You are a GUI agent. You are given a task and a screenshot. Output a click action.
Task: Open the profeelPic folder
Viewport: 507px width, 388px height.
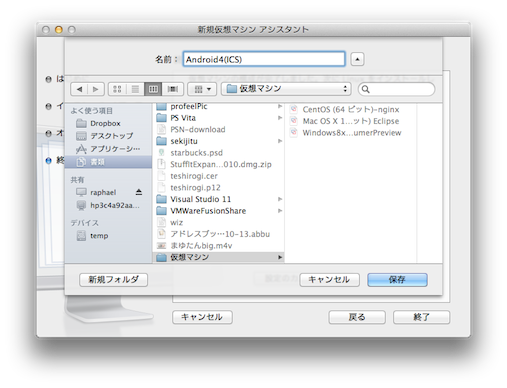[218, 106]
